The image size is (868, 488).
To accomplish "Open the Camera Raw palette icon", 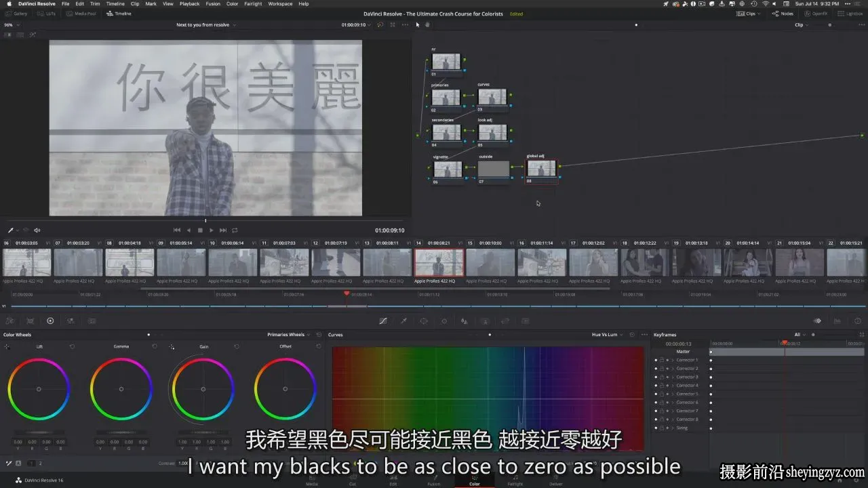I will 9,321.
